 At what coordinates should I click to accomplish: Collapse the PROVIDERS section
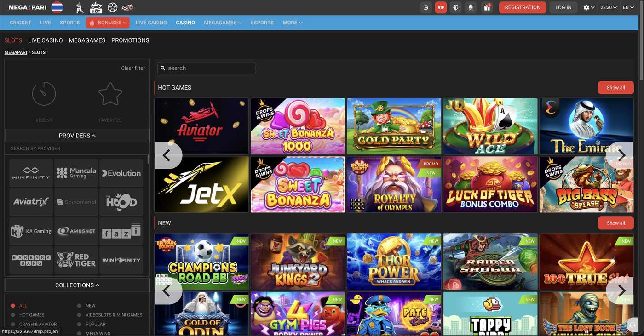click(x=77, y=136)
